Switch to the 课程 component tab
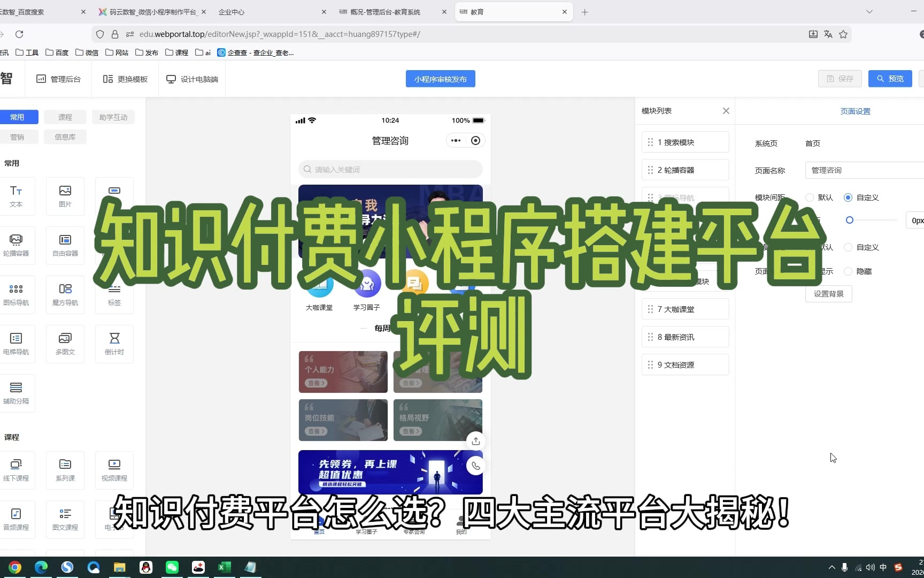The width and height of the screenshot is (924, 578). (65, 117)
